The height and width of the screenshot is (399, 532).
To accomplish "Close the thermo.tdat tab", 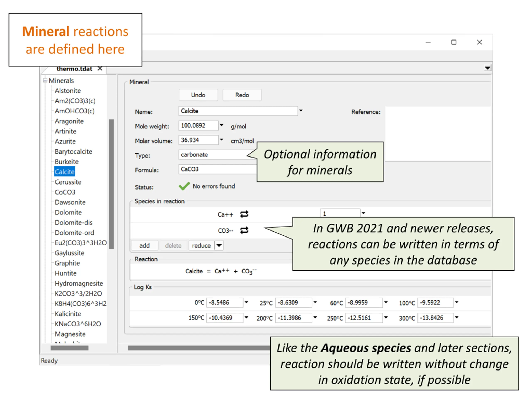I will (100, 69).
